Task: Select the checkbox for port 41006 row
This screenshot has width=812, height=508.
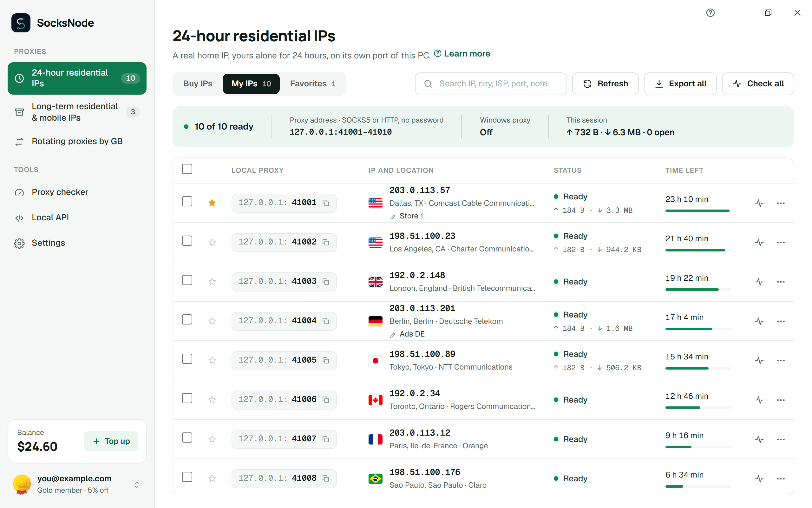Action: [187, 398]
